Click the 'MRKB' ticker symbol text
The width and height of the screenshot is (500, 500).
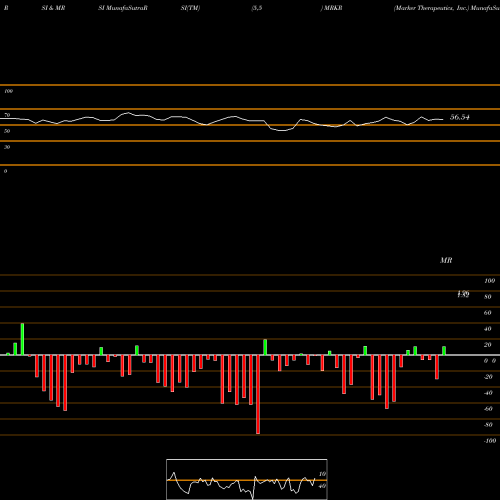[333, 8]
